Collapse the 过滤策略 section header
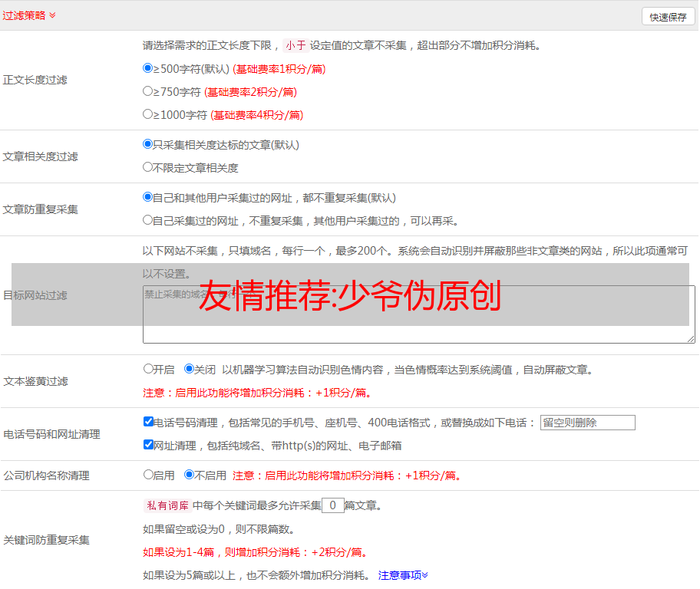Screen dimensions: 700x589 [29, 15]
